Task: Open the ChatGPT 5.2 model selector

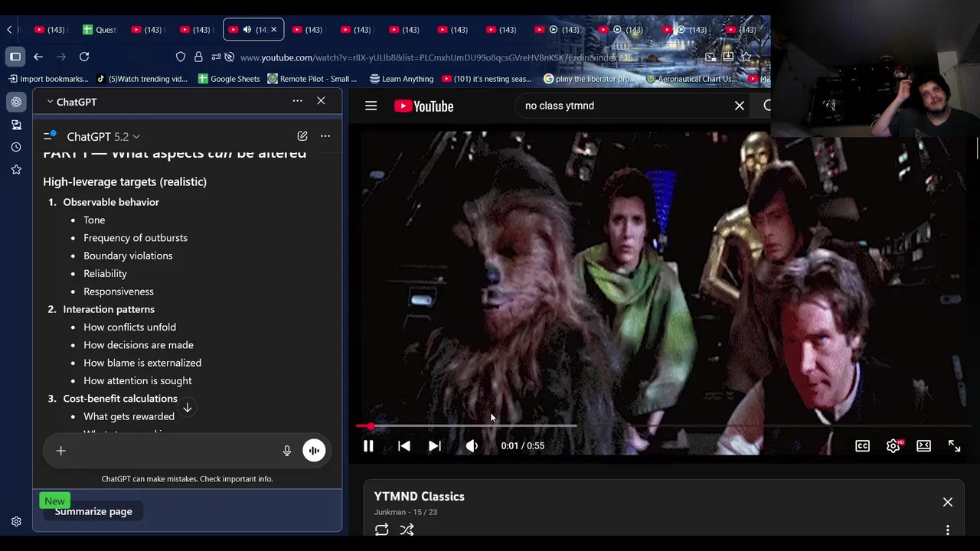Action: click(x=103, y=136)
